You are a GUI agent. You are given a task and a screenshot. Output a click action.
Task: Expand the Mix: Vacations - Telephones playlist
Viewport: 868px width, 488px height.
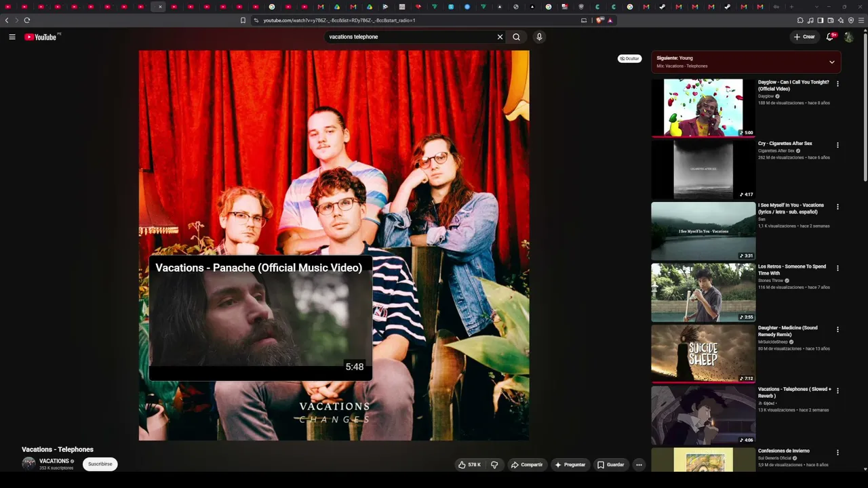pos(746,62)
